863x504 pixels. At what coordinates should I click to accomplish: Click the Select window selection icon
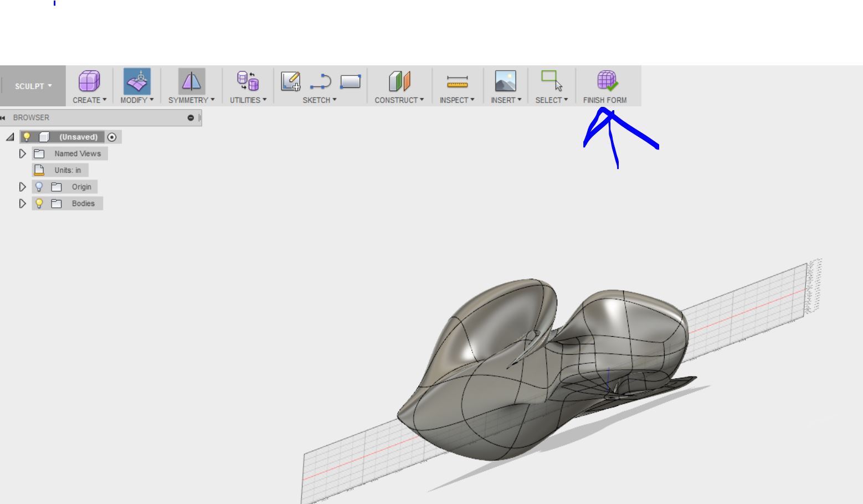(x=552, y=80)
